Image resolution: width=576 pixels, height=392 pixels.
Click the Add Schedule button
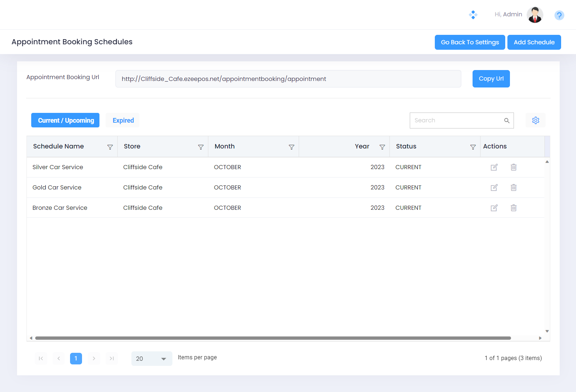point(534,42)
